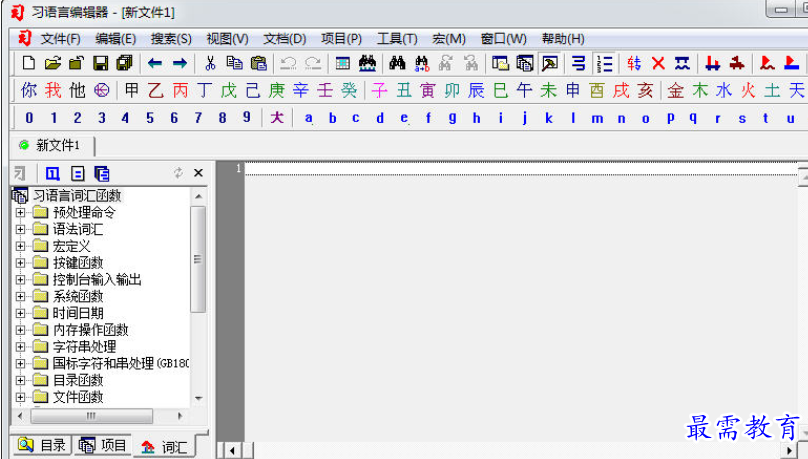Viewport: 808px width, 459px height.
Task: Open the 工具(T) menu
Action: click(x=397, y=39)
